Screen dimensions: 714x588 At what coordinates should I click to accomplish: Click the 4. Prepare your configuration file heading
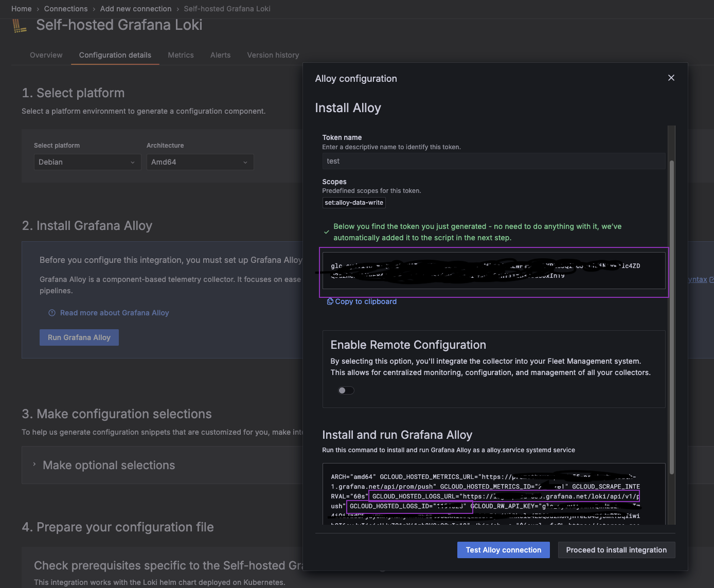click(118, 527)
